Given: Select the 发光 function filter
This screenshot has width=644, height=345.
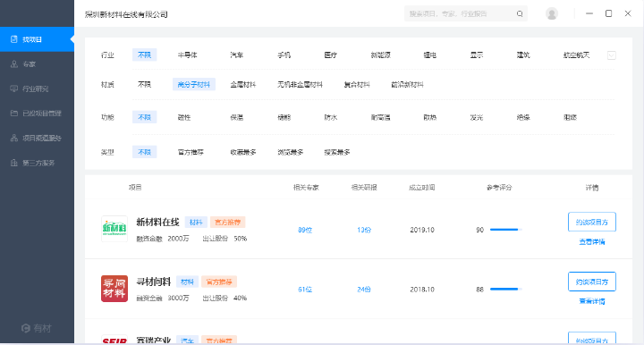Looking at the screenshot, I should click(477, 117).
